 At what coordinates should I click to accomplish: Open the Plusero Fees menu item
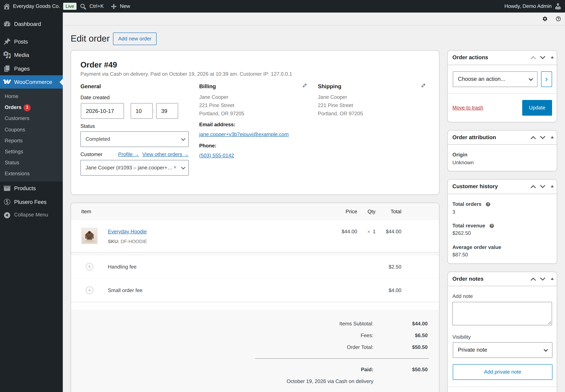pos(31,202)
